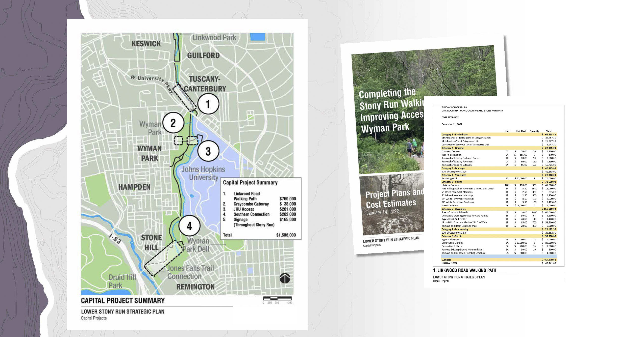Select the KESWICK neighborhood label
This screenshot has height=337, width=644.
pos(146,44)
